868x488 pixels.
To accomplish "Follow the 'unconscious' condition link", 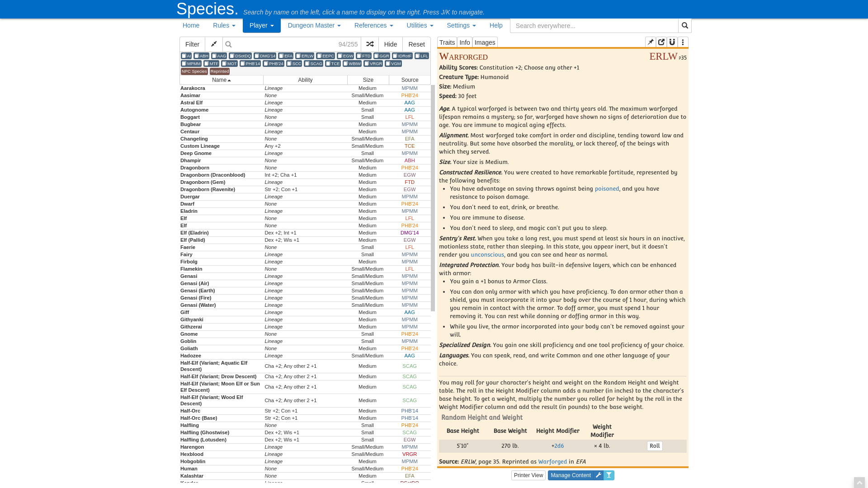I will pyautogui.click(x=487, y=255).
